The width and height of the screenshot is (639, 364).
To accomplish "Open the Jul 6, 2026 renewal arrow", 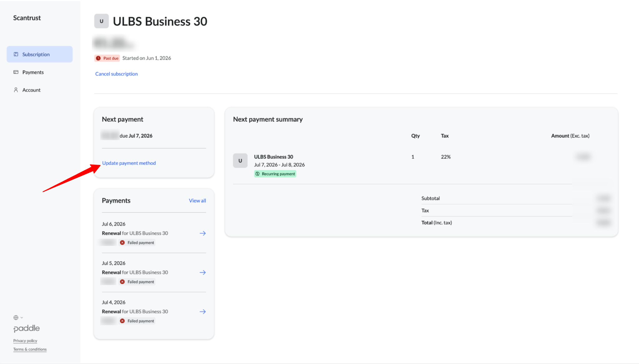I will tap(203, 233).
